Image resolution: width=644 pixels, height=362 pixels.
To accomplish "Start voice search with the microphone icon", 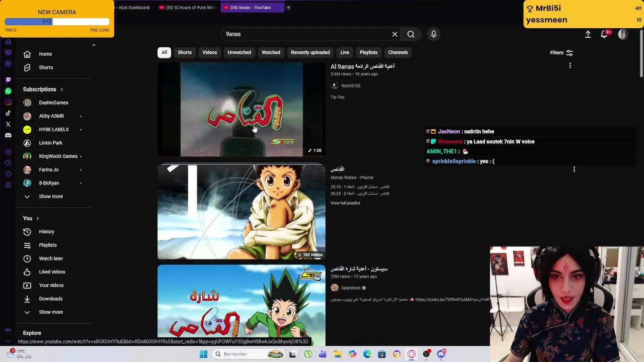I will click(x=434, y=34).
